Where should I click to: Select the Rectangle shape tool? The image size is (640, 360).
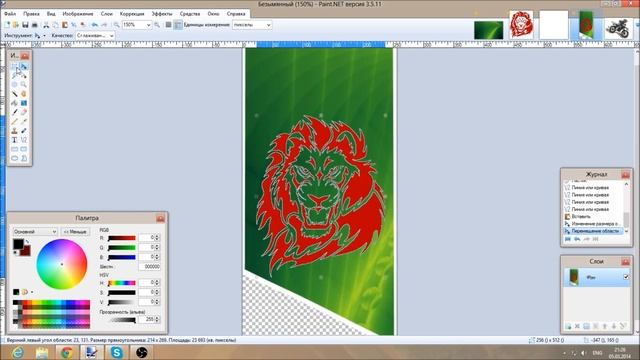pyautogui.click(x=15, y=149)
